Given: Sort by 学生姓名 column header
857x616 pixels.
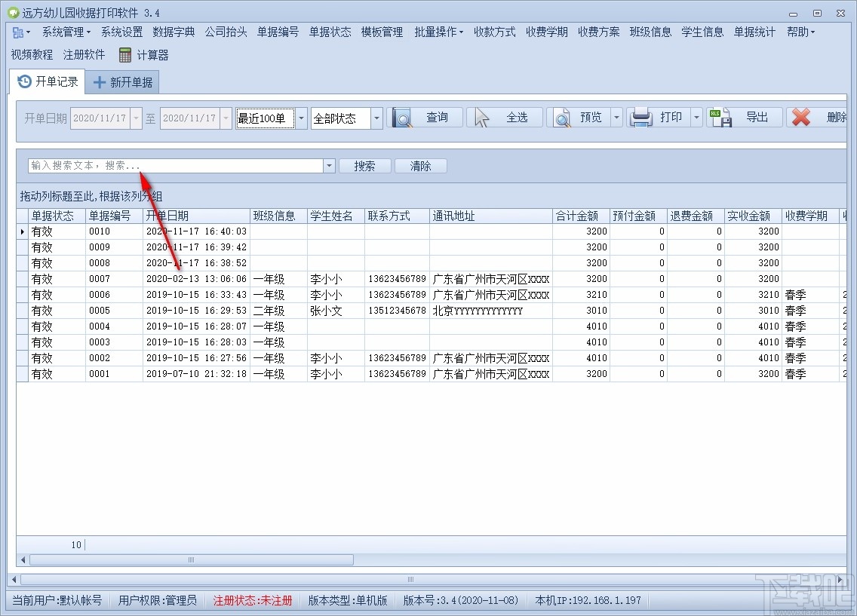Looking at the screenshot, I should click(x=336, y=216).
